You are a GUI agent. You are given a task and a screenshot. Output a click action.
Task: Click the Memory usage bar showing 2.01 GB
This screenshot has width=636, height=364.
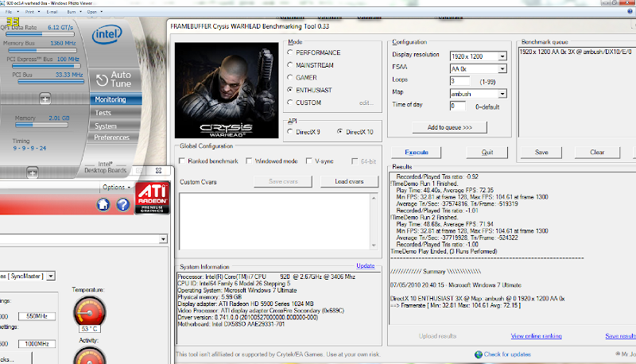coord(41,125)
